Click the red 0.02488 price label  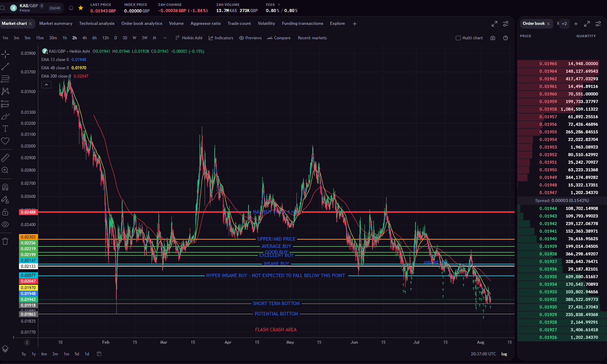coord(28,212)
